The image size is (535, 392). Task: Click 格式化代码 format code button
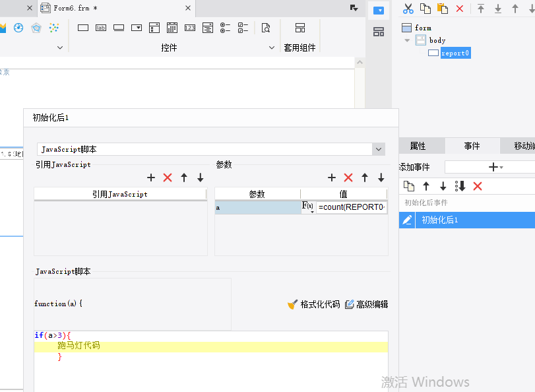pyautogui.click(x=314, y=304)
